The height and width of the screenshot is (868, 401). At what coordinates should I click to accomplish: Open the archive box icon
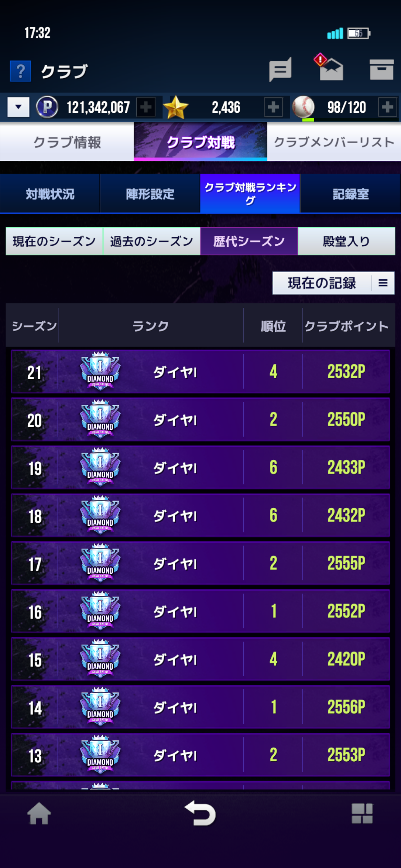click(x=381, y=70)
